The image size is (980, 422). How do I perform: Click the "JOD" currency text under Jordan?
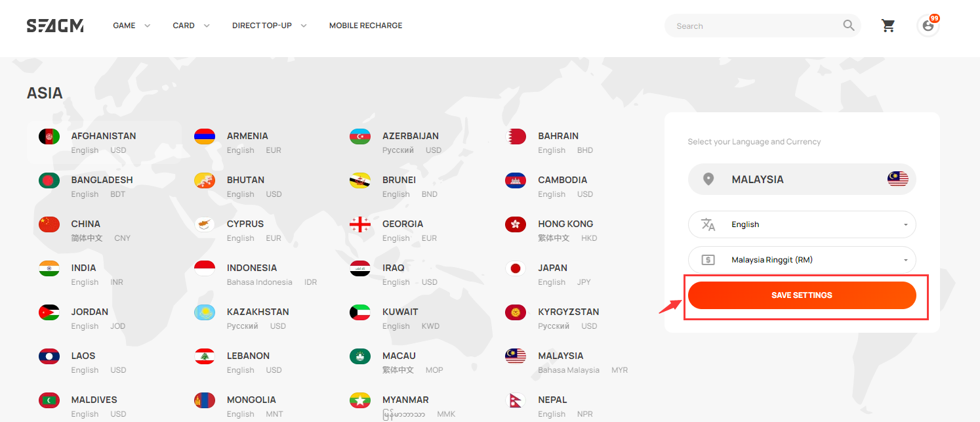118,326
